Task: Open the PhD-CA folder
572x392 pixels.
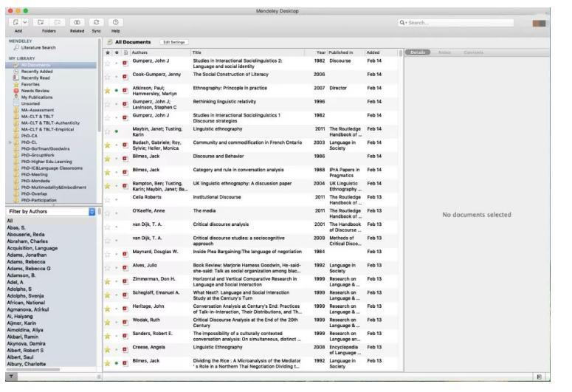Action: point(30,136)
